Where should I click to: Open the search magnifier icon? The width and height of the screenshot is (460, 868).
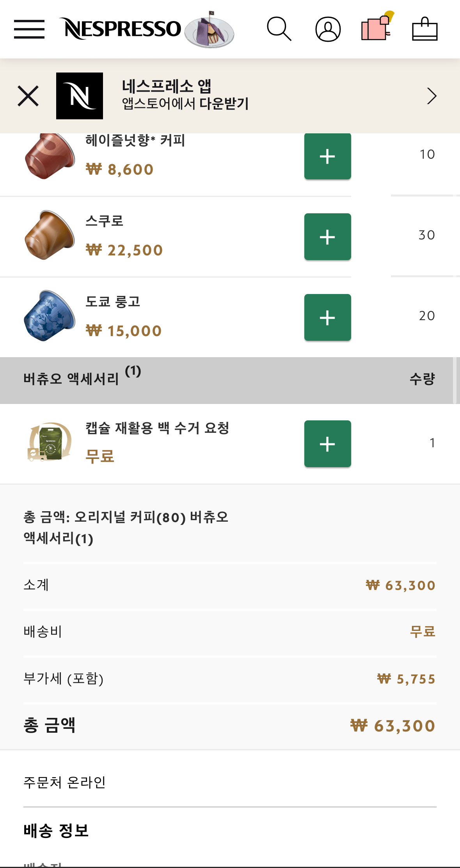pos(279,29)
